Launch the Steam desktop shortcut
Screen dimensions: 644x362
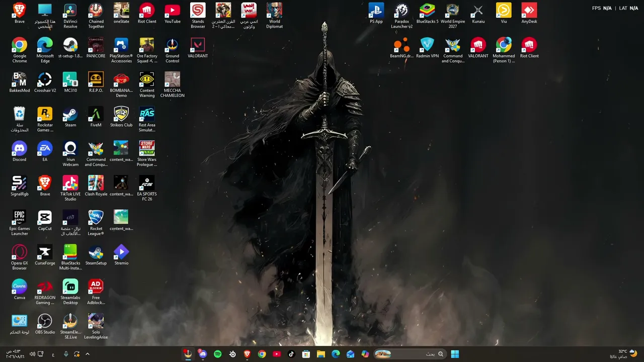coord(70,118)
